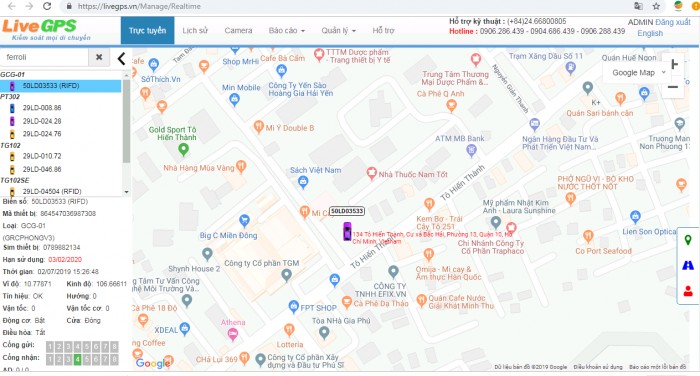Click the vehicle list scroll down arrow
Viewport: 700px width, 376px height.
pos(126,192)
